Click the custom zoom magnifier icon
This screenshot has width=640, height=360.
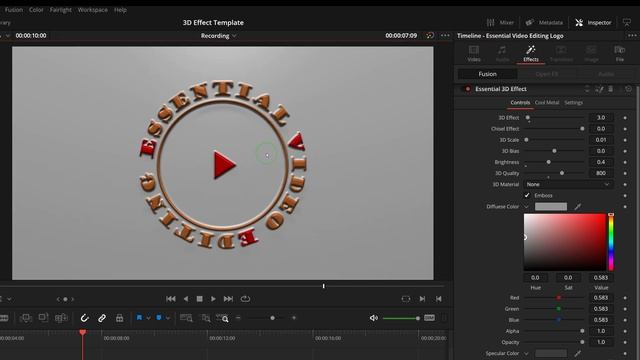coord(223,318)
